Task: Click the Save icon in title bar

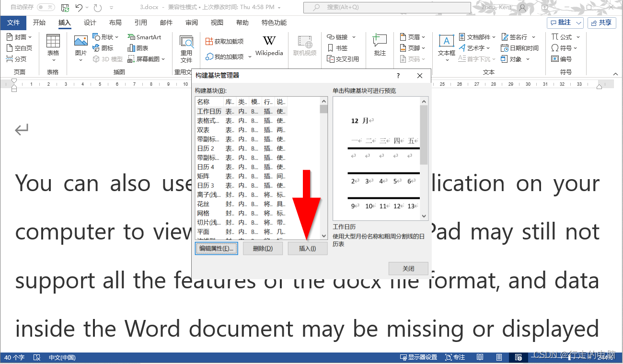Action: click(x=65, y=8)
